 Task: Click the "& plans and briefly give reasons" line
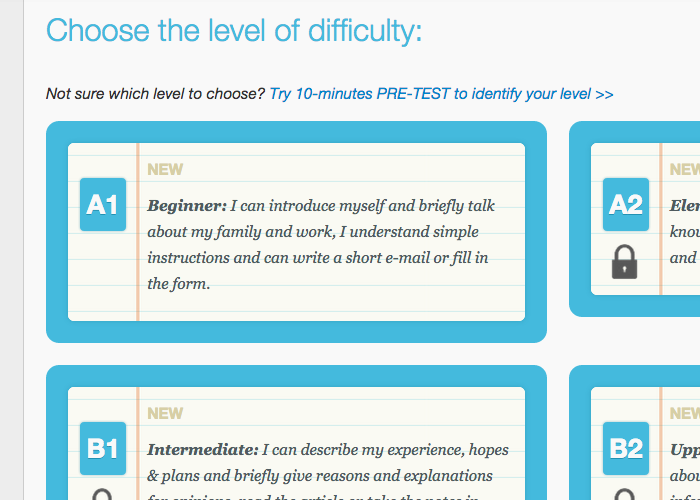[x=320, y=476]
